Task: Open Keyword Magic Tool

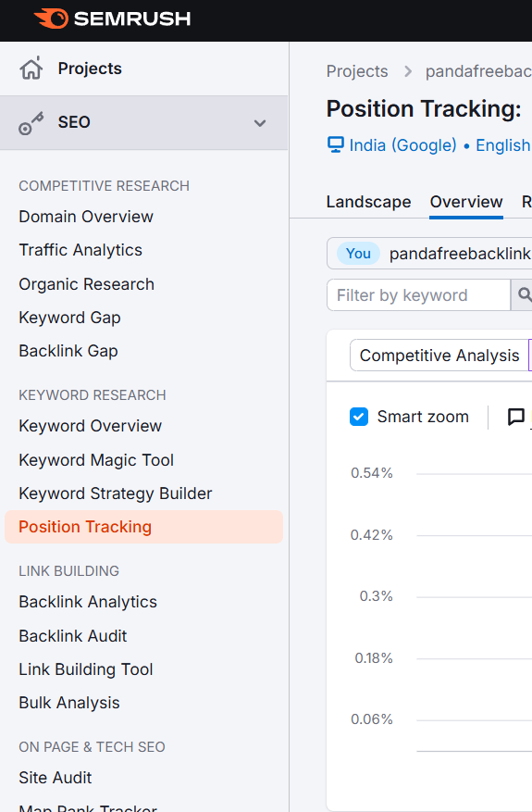Action: 96,460
